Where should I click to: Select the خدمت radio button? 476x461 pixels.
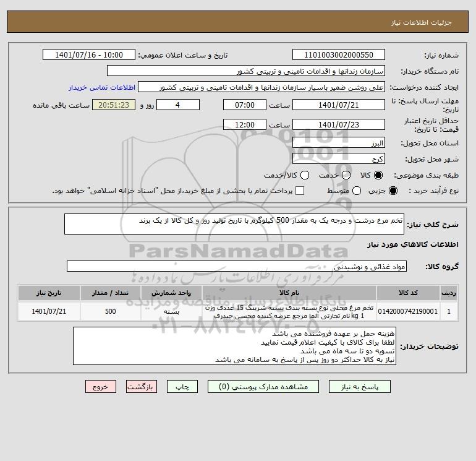[346, 175]
